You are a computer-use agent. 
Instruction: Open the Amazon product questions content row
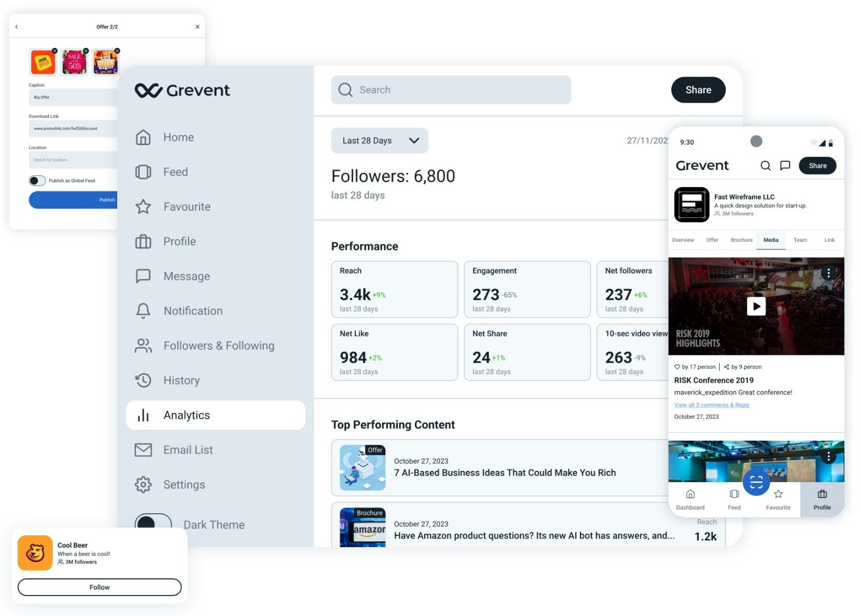pos(528,525)
